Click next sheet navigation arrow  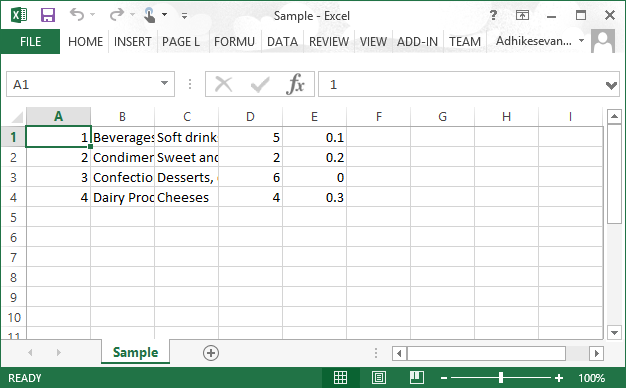point(59,352)
